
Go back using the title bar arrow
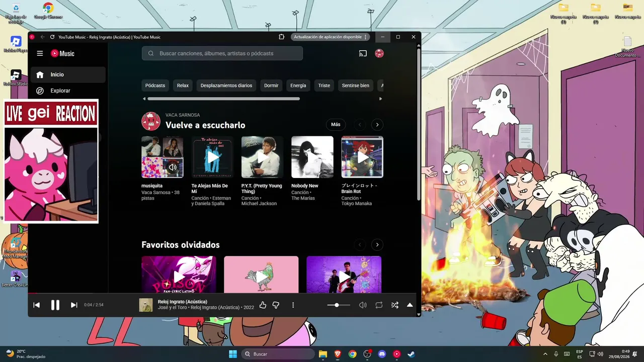[x=43, y=37]
